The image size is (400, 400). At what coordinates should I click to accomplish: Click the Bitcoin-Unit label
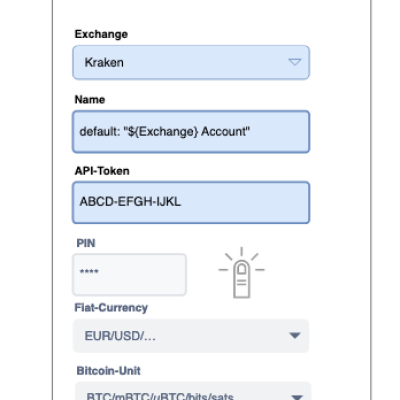click(x=109, y=371)
